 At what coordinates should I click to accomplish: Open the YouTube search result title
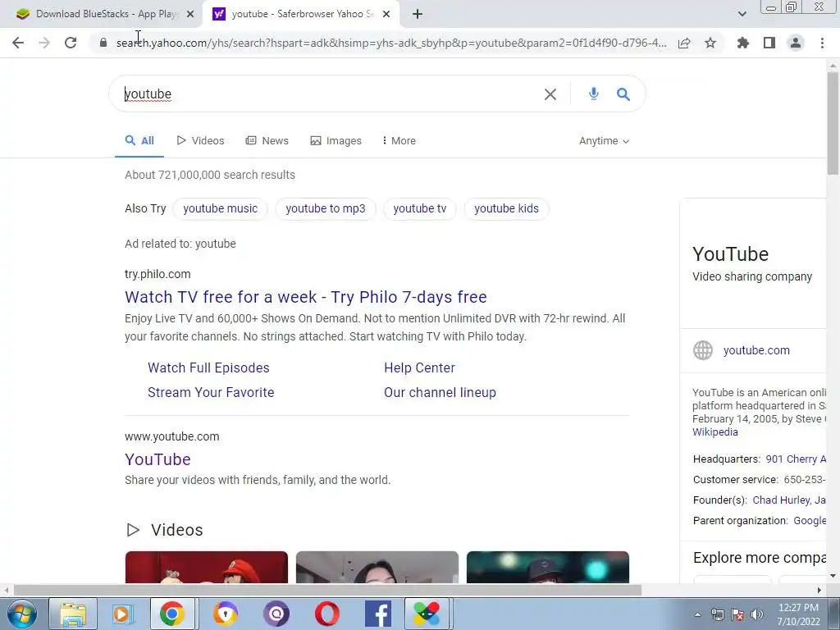(157, 459)
